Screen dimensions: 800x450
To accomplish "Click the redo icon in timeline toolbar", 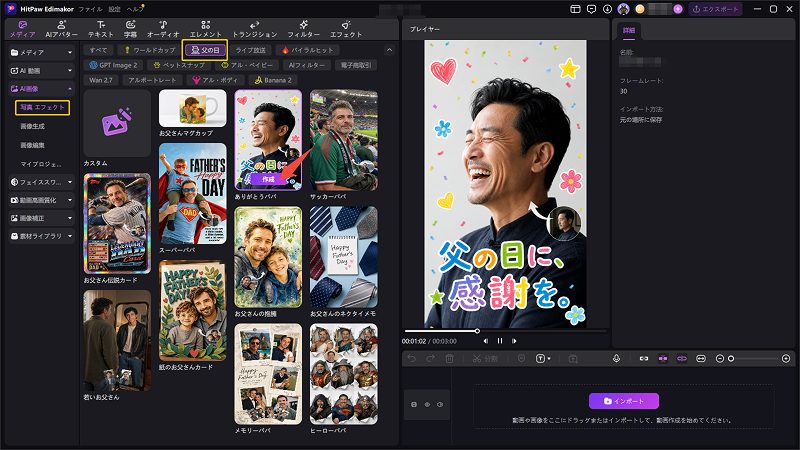I will 430,359.
